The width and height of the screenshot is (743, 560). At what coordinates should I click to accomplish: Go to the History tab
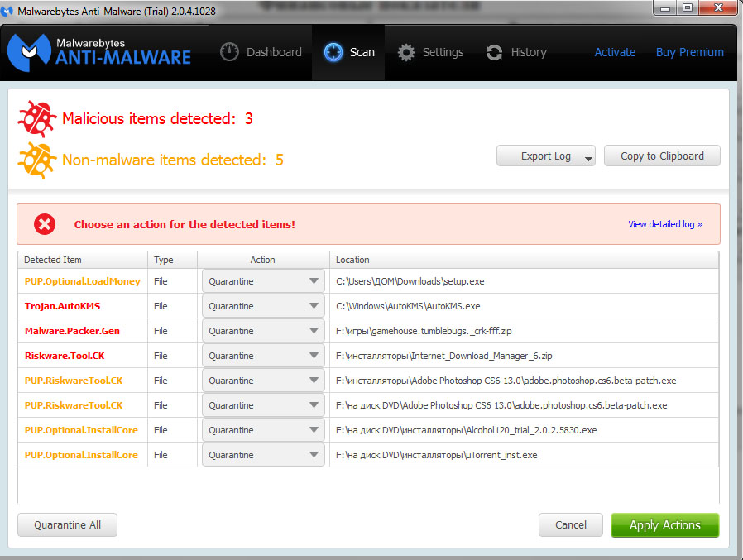pos(516,52)
